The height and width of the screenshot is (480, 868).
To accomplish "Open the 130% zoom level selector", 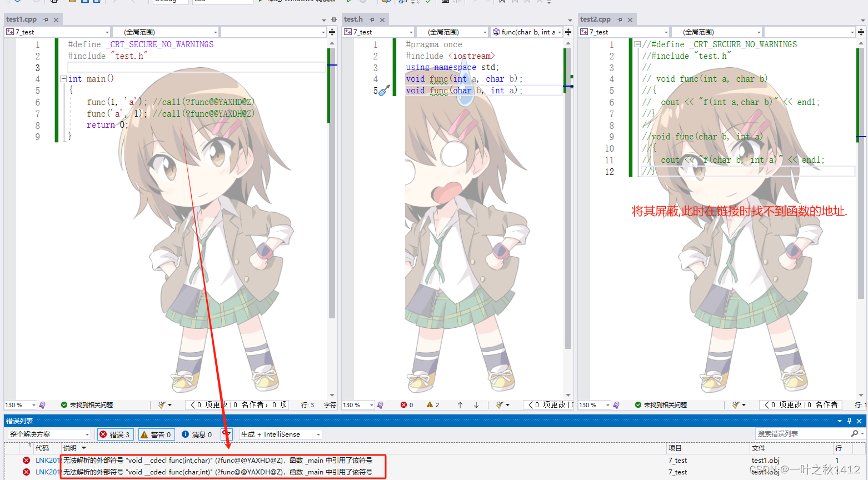I will click(x=18, y=404).
